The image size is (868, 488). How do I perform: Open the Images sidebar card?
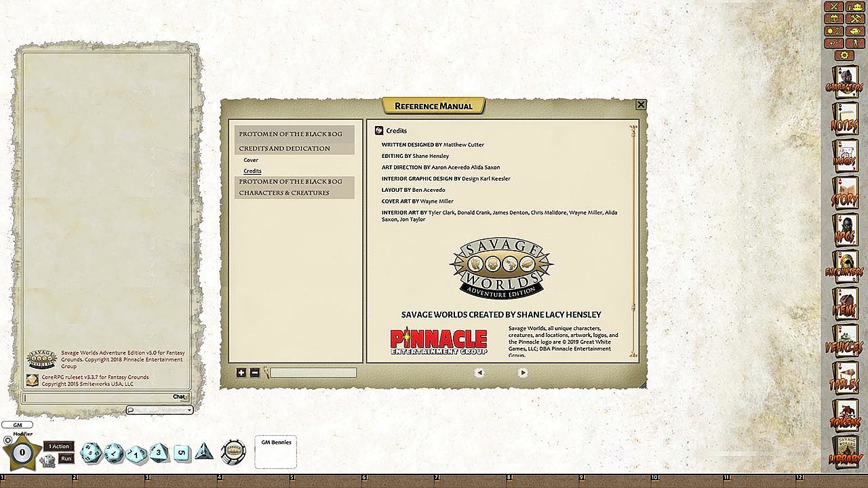(845, 157)
